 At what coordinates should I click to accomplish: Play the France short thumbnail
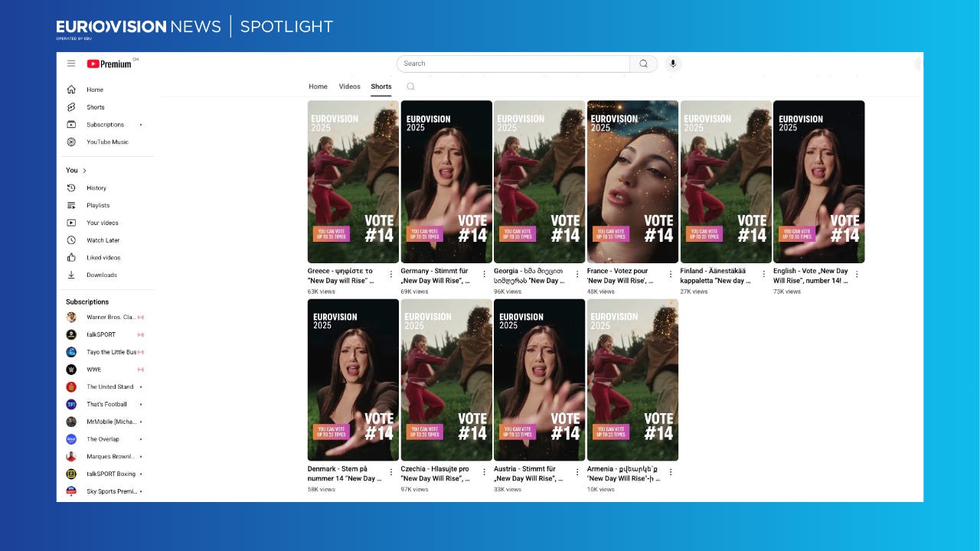pos(632,182)
